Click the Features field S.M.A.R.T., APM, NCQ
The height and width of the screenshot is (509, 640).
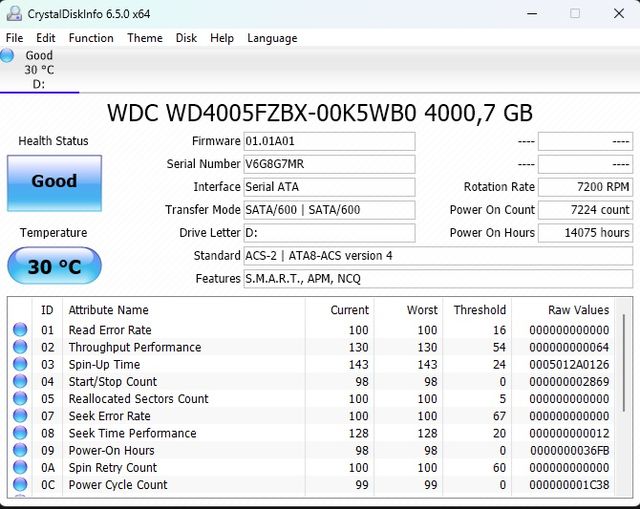438,278
